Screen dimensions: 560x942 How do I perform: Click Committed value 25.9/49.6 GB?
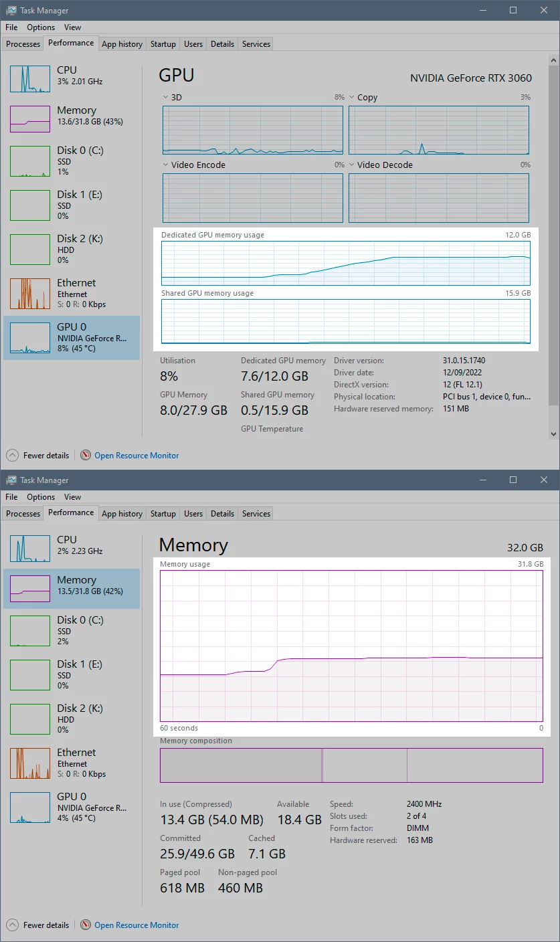pos(197,854)
